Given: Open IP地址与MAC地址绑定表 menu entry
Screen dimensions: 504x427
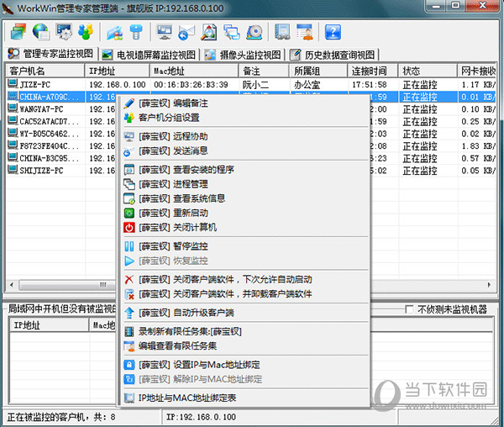Looking at the screenshot, I should (186, 398).
